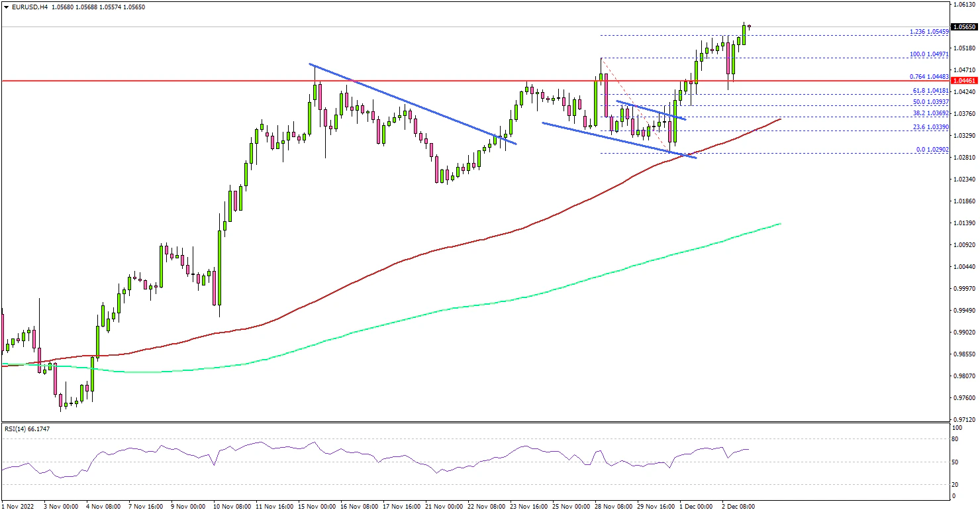Click the 1.06130 price scale label

(x=964, y=4)
